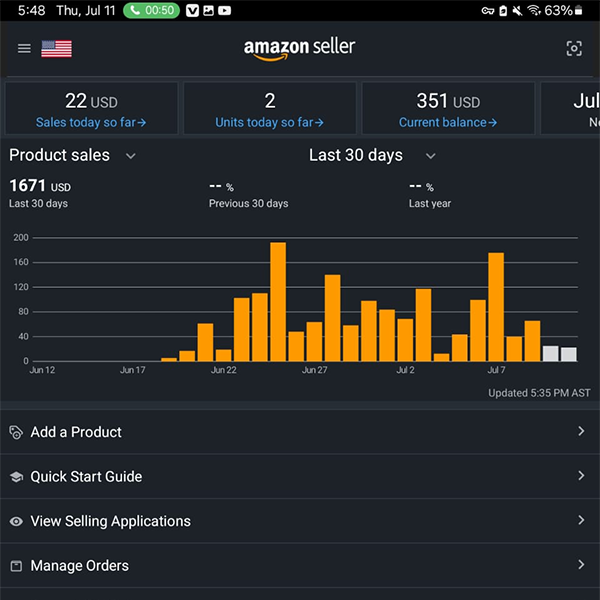600x600 pixels.
Task: Tap the last gray bar in the chart
Action: [568, 354]
